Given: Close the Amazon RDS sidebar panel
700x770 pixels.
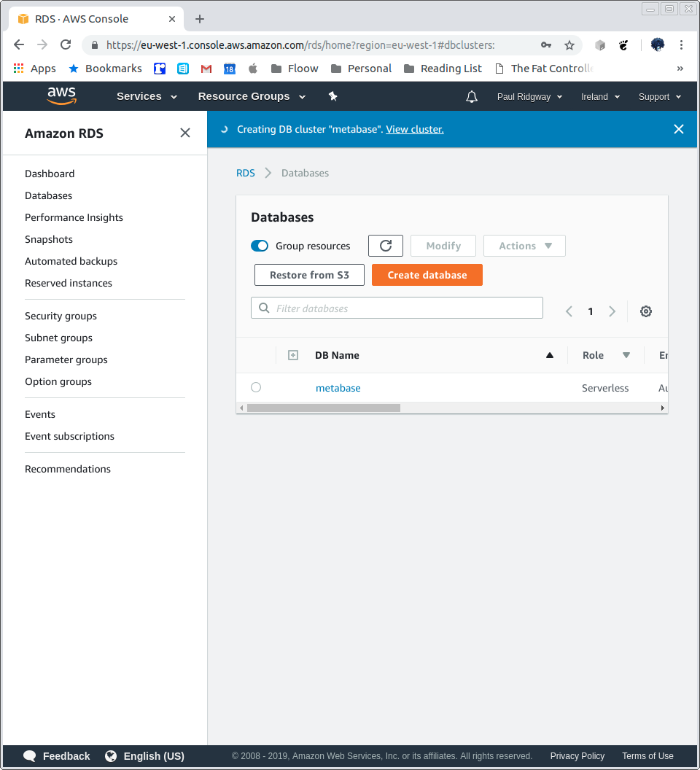Looking at the screenshot, I should [184, 133].
